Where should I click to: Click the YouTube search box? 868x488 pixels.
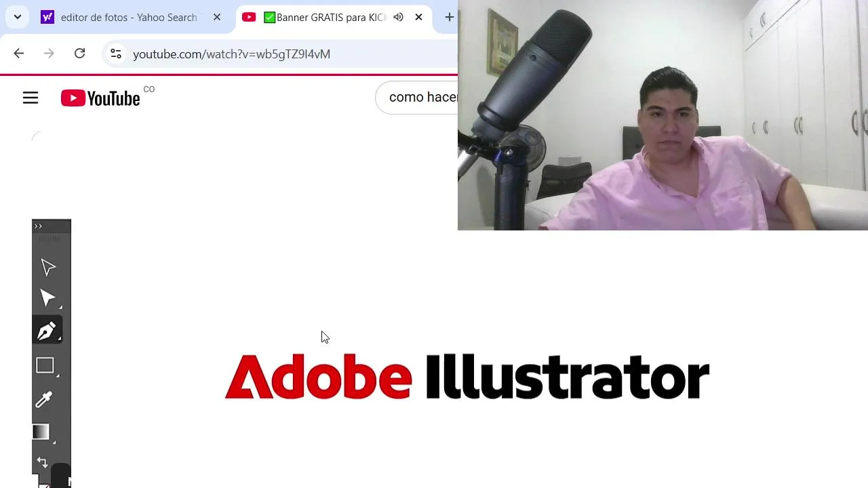[417, 98]
